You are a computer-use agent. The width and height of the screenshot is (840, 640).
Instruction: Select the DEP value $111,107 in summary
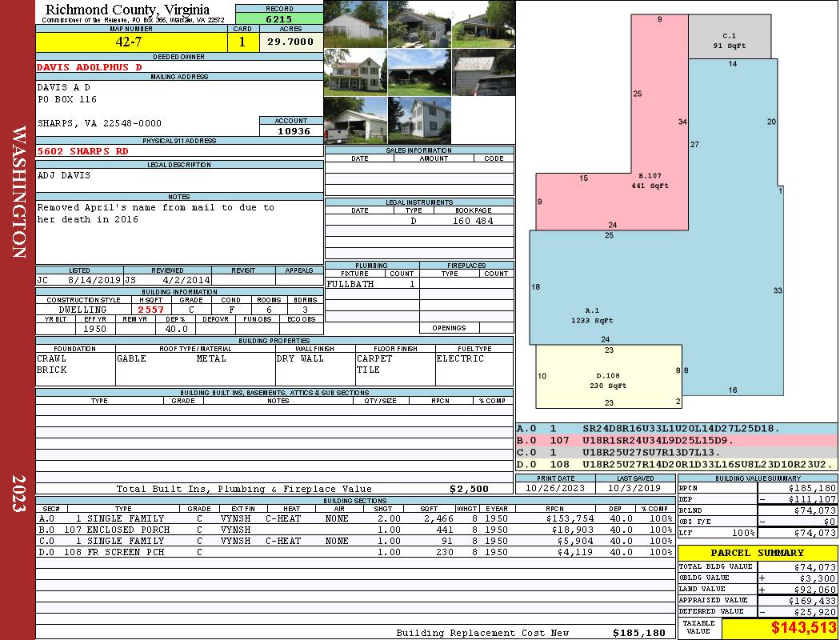(812, 499)
